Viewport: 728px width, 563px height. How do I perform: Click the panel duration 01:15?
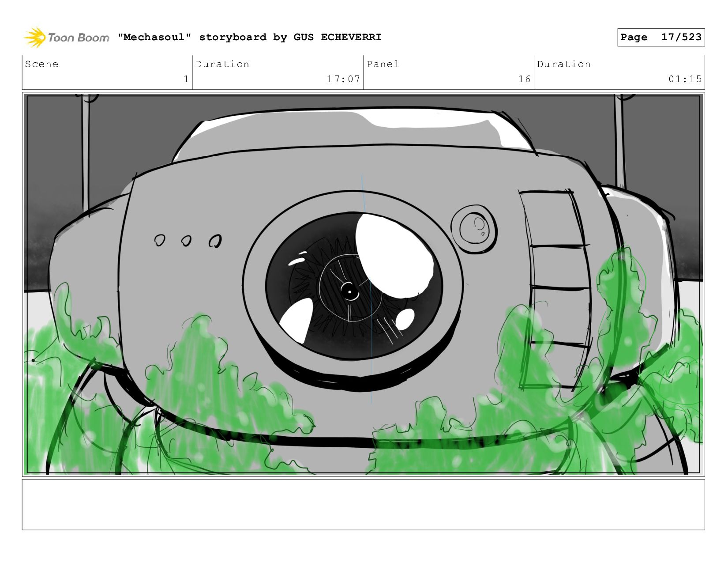(685, 79)
